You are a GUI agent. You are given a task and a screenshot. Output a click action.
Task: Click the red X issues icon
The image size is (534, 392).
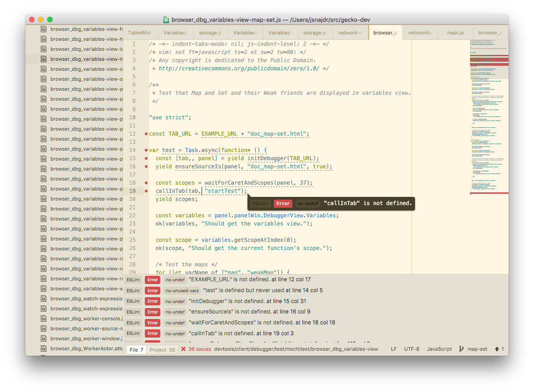(183, 349)
